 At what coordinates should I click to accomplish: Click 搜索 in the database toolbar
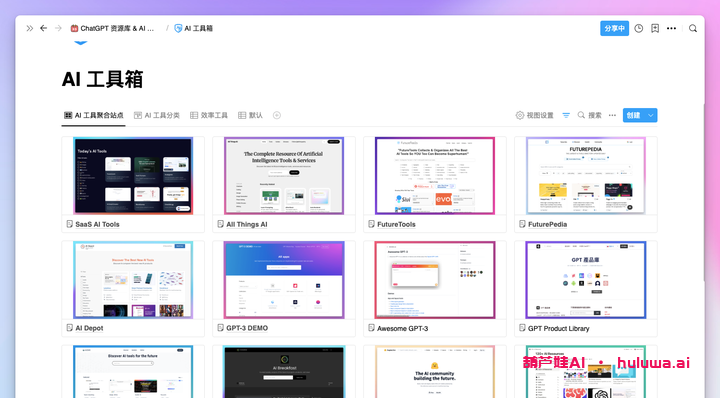click(x=590, y=115)
